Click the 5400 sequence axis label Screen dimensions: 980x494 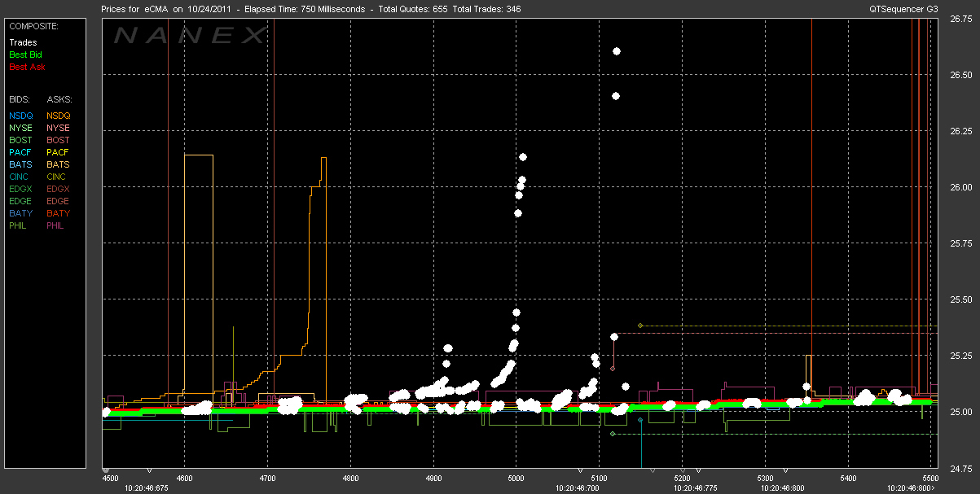pos(848,479)
